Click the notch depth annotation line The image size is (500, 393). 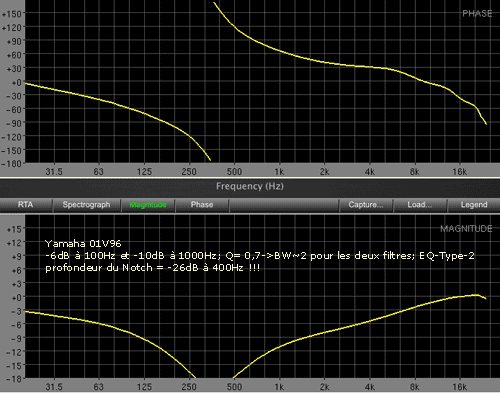pos(152,268)
